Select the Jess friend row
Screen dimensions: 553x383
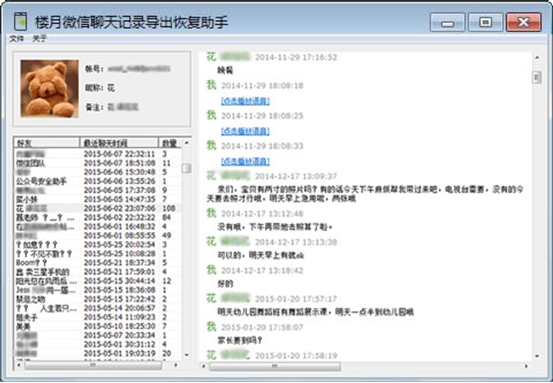tap(98, 290)
